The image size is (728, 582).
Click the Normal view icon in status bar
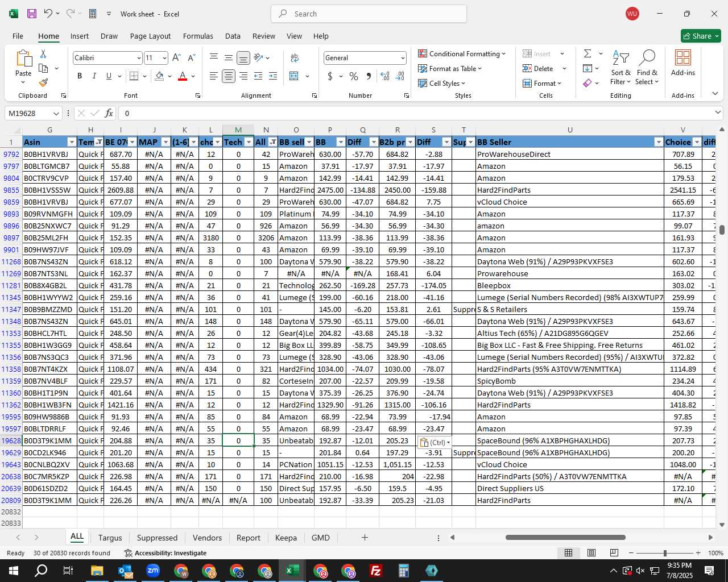568,553
